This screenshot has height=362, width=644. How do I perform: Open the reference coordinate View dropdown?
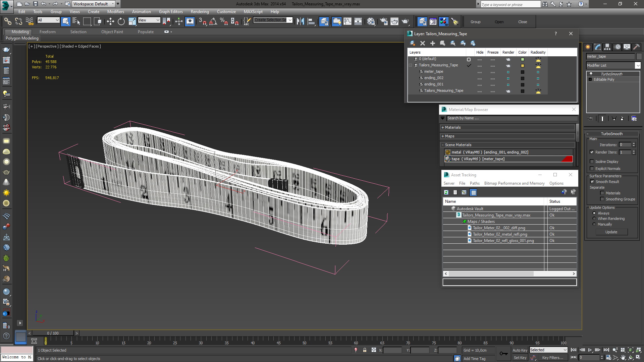point(149,20)
